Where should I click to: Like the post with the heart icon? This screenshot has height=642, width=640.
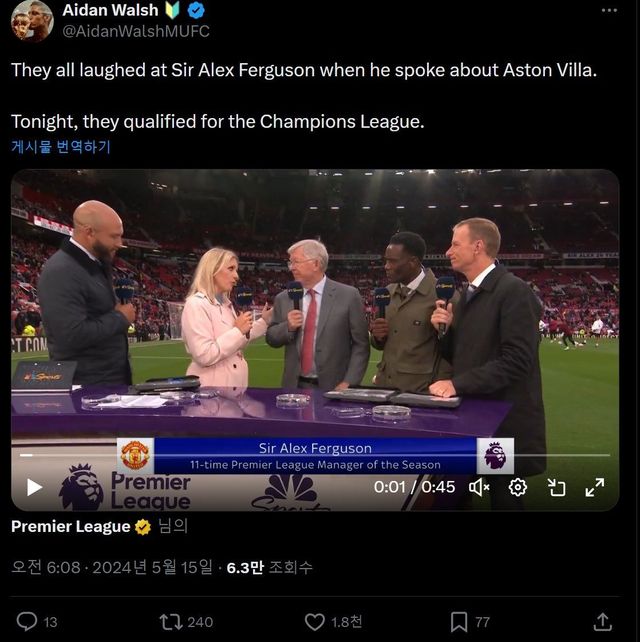[314, 621]
